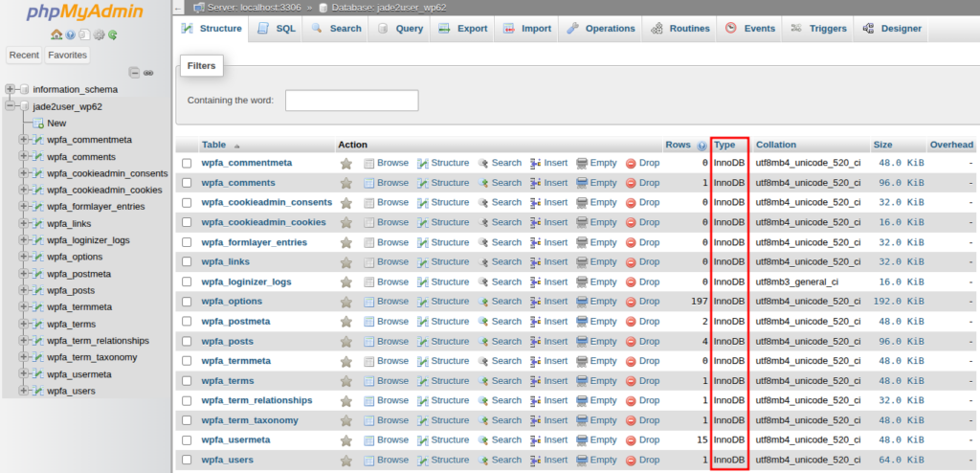
Task: Click Drop for wpfa_loginizer_logs
Action: [x=642, y=282]
